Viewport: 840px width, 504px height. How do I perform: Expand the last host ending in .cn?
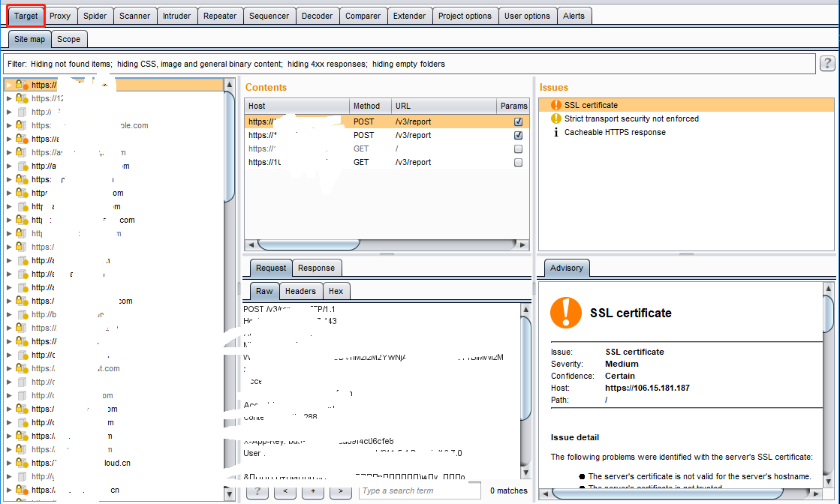point(9,490)
